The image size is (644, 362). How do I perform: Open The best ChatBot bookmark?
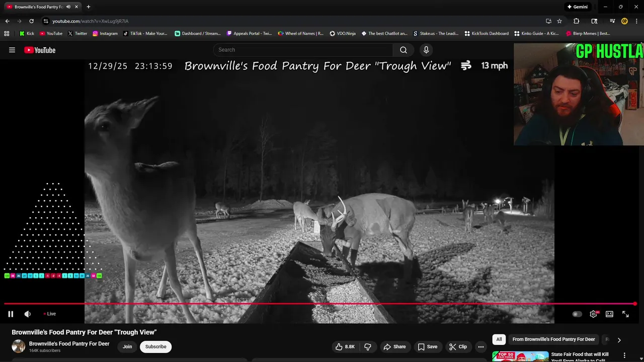pyautogui.click(x=384, y=34)
